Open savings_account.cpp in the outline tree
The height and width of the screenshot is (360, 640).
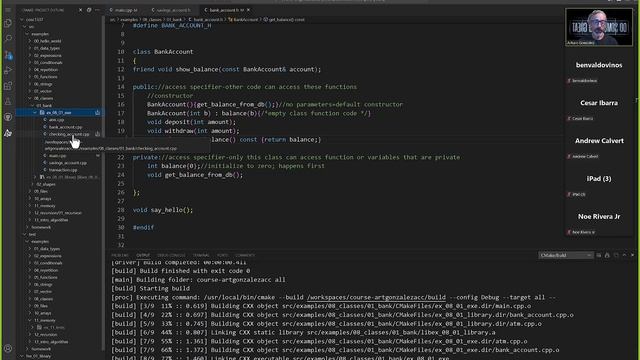(68, 162)
